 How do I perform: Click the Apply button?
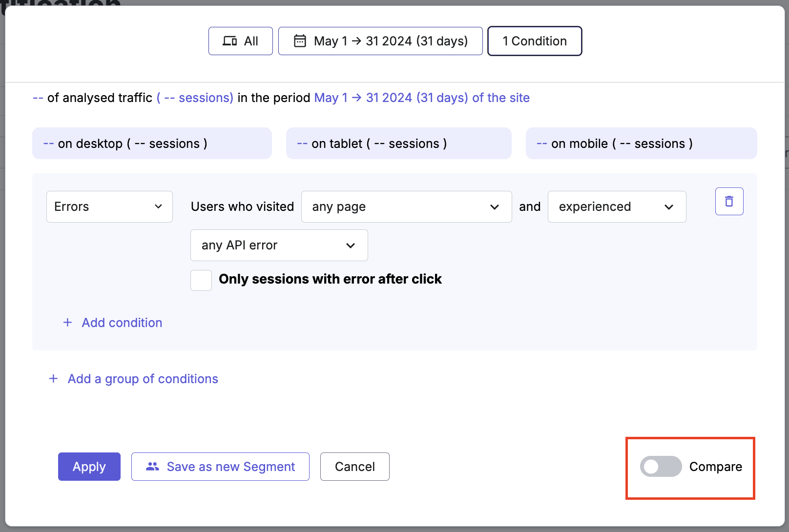click(x=89, y=467)
